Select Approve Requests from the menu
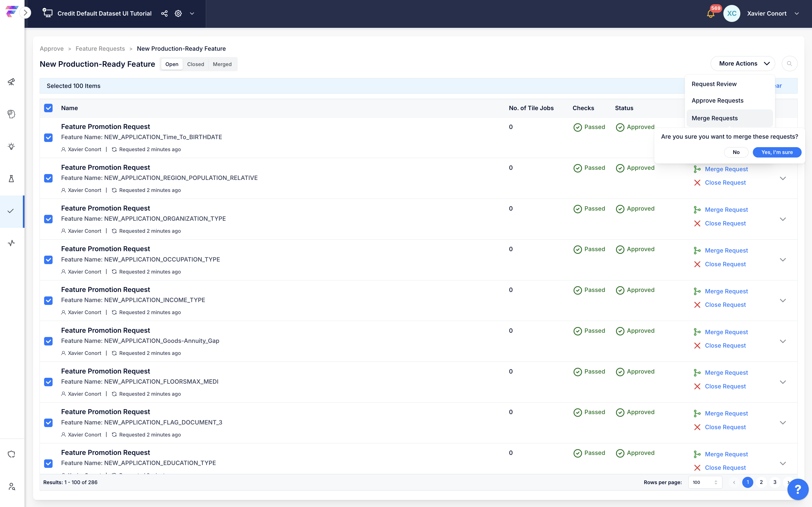 click(717, 101)
